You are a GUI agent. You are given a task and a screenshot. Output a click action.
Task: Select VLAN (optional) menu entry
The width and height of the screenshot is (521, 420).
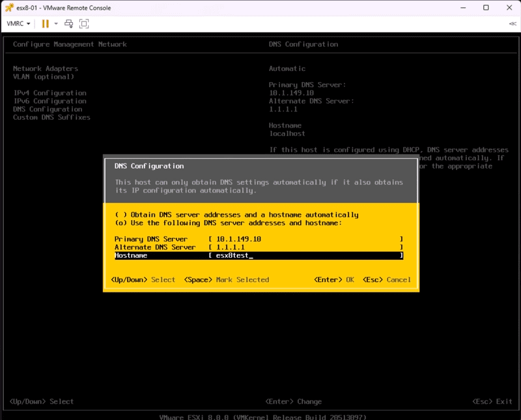pyautogui.click(x=44, y=77)
